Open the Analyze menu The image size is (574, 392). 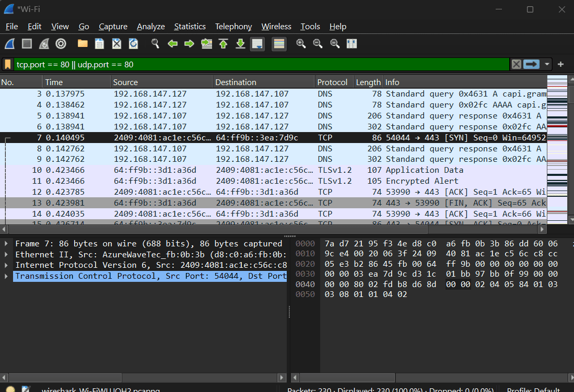click(x=150, y=27)
